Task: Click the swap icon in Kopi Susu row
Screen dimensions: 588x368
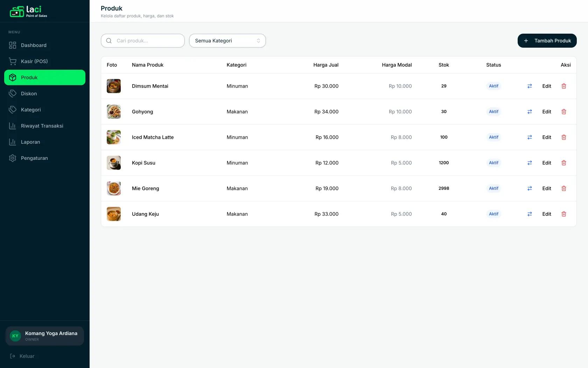Action: (x=530, y=163)
